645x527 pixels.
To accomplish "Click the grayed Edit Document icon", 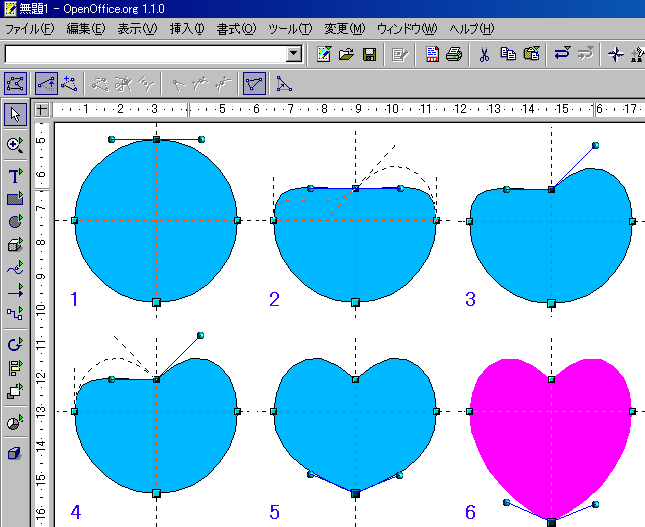I will tap(400, 54).
